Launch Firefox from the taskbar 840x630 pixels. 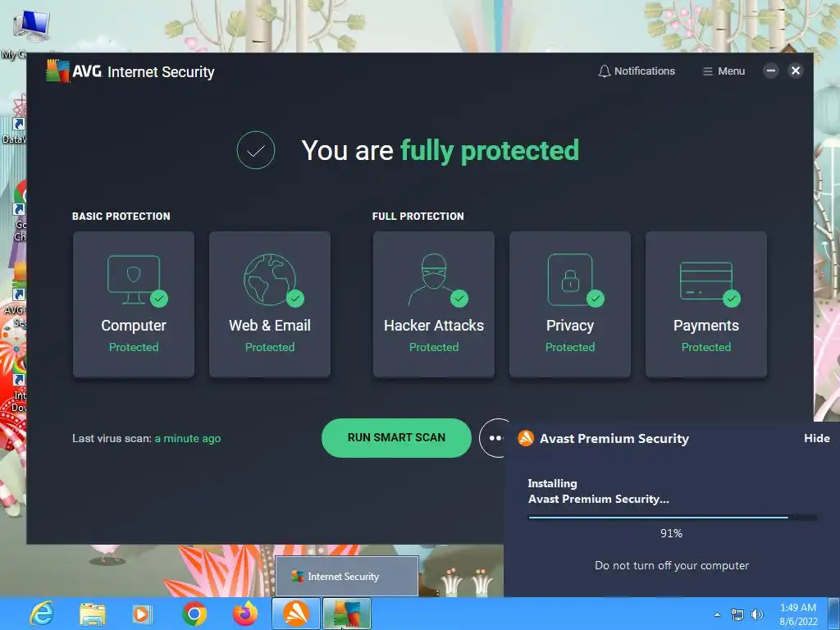pos(244,614)
